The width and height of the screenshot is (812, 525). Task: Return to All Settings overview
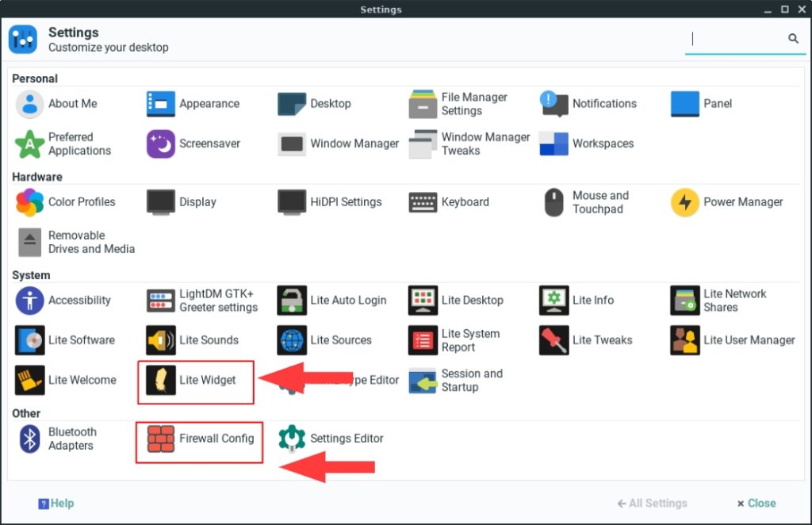[x=652, y=503]
